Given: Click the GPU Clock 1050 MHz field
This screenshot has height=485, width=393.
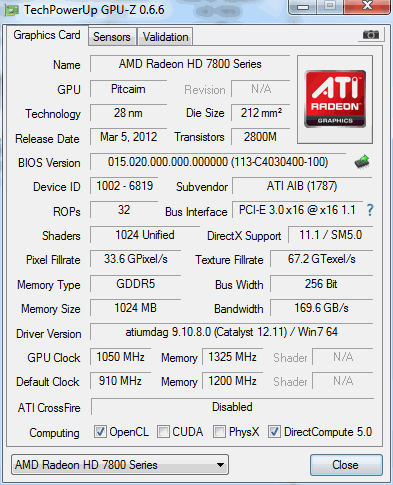Looking at the screenshot, I should coord(121,357).
